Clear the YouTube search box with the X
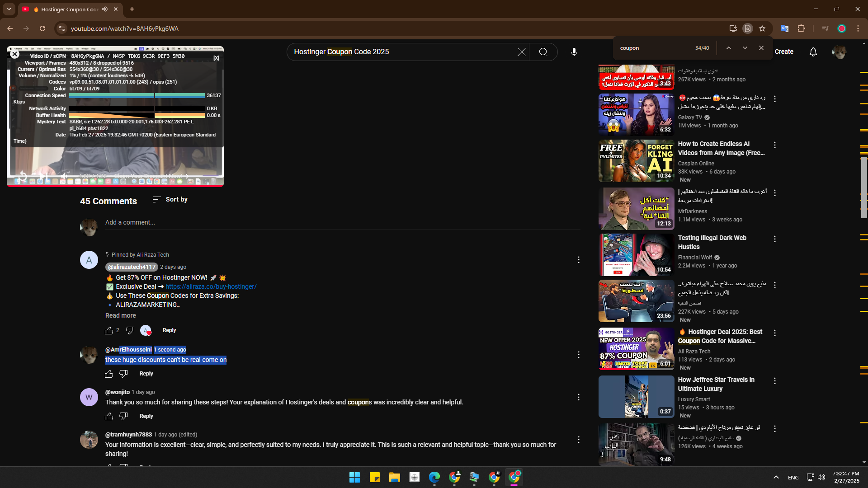 (x=522, y=52)
